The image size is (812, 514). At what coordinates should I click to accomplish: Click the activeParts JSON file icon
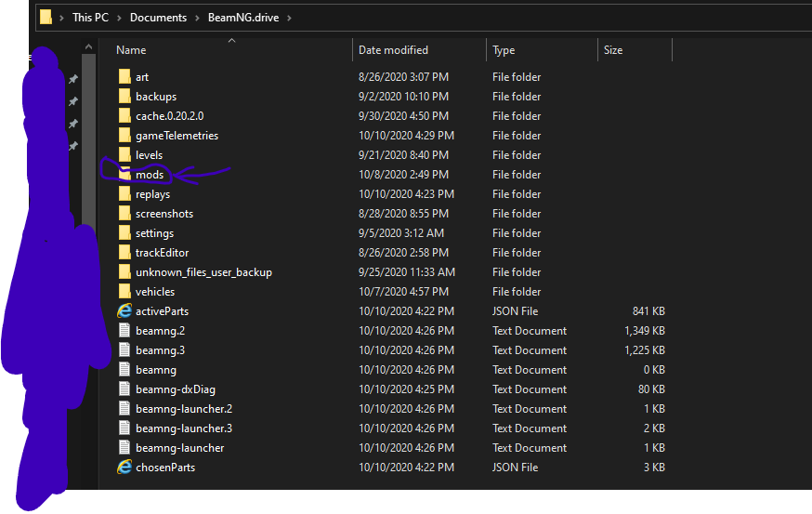coord(124,310)
